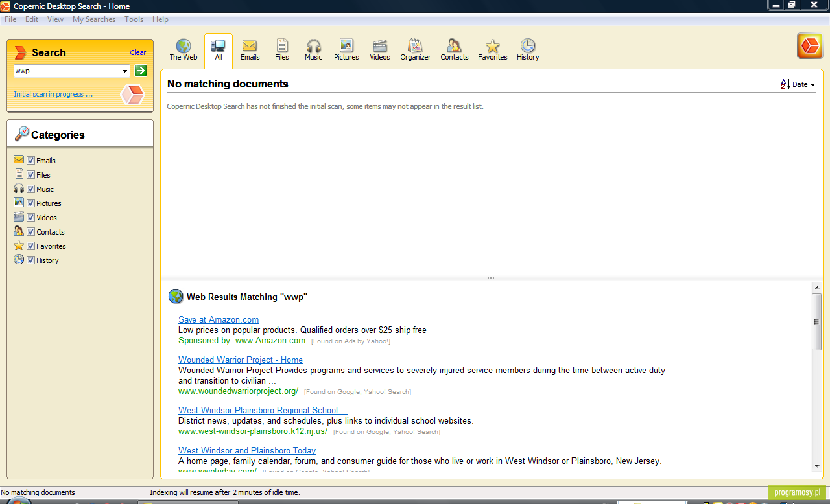Click the History clock icon in toolbar

pyautogui.click(x=528, y=45)
